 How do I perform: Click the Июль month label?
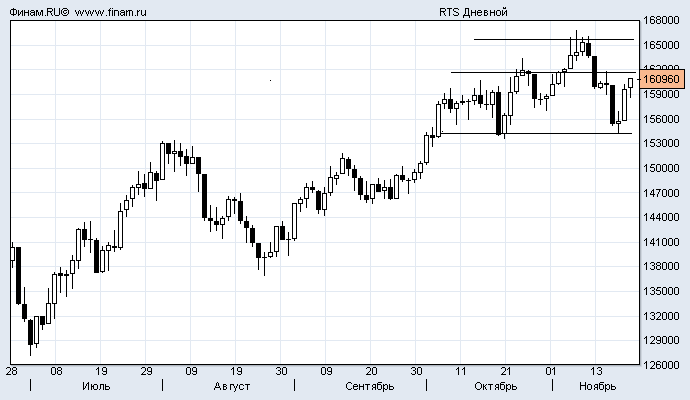pyautogui.click(x=96, y=387)
